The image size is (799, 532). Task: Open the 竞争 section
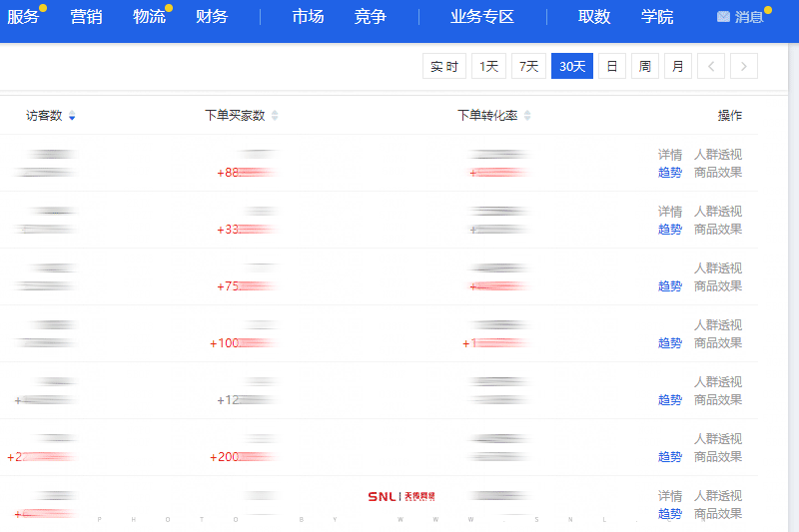[x=371, y=17]
